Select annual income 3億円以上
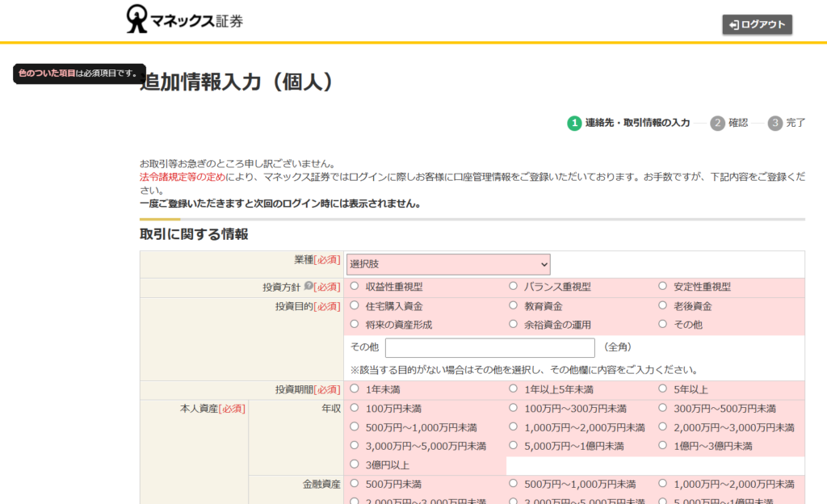 pos(355,464)
